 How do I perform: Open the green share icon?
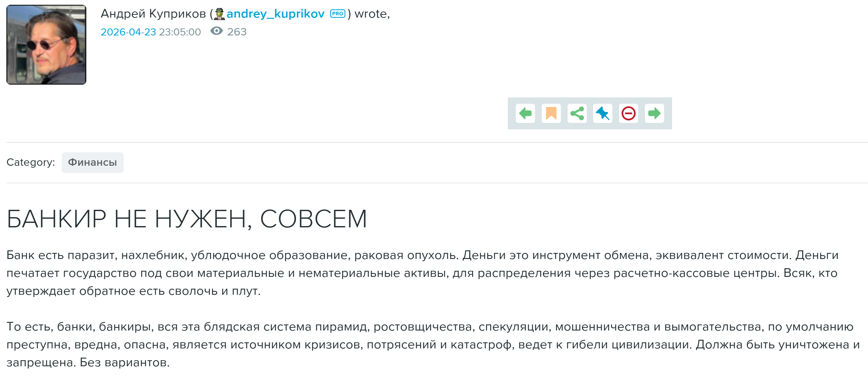[x=577, y=113]
